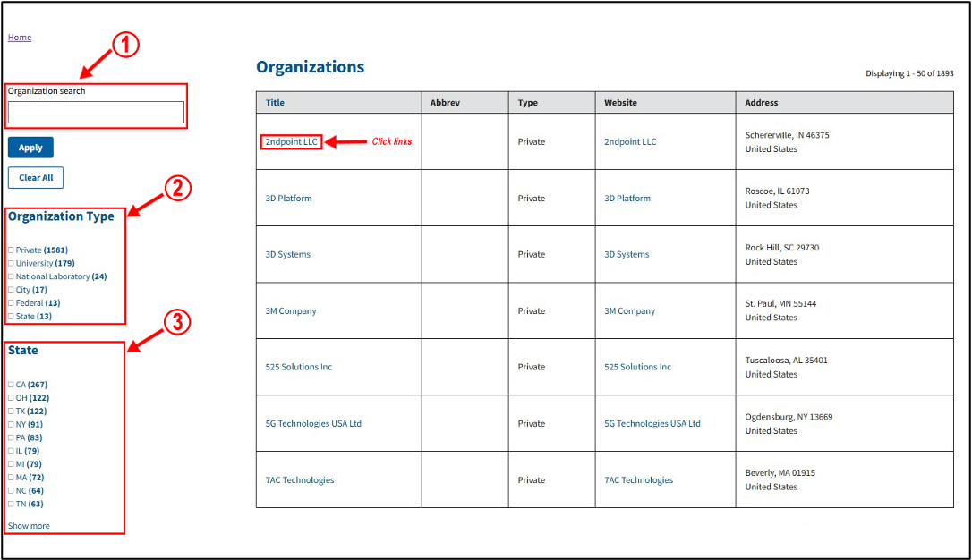Check the MA state filter
Viewport: 972px width, 560px height.
11,478
